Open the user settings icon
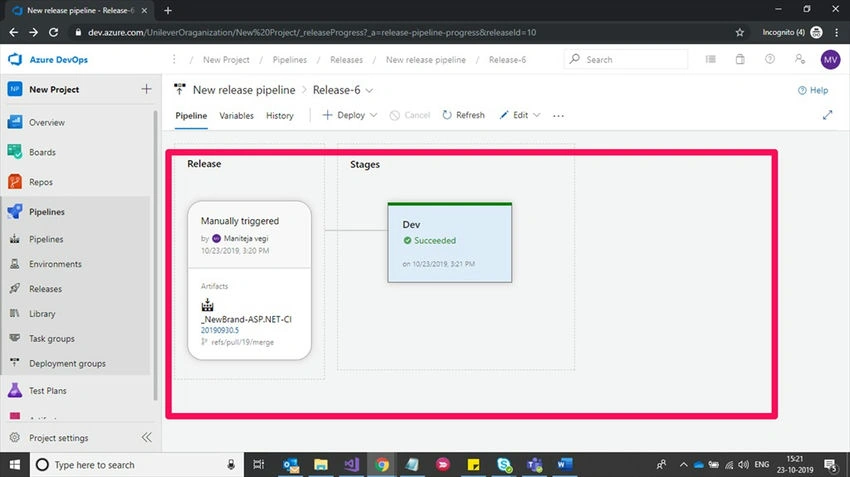The width and height of the screenshot is (850, 477). point(800,59)
